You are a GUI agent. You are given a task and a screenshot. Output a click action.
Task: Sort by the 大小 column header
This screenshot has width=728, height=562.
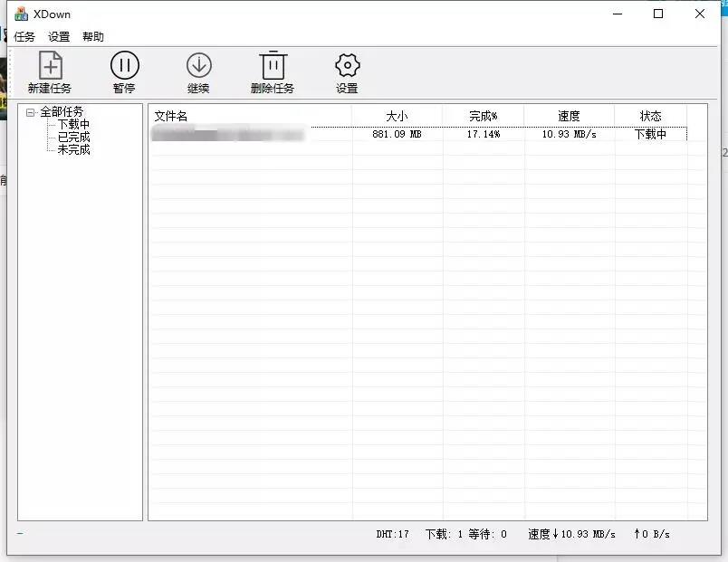pyautogui.click(x=397, y=116)
